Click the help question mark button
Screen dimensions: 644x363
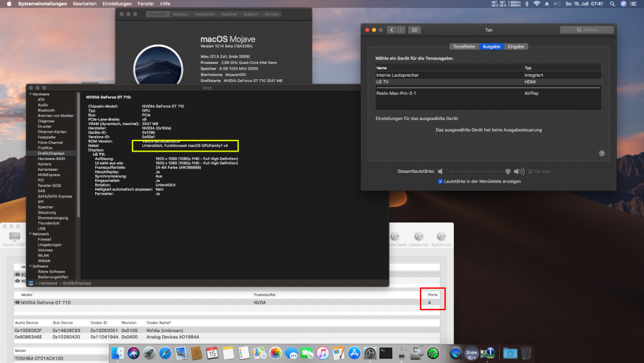click(601, 153)
